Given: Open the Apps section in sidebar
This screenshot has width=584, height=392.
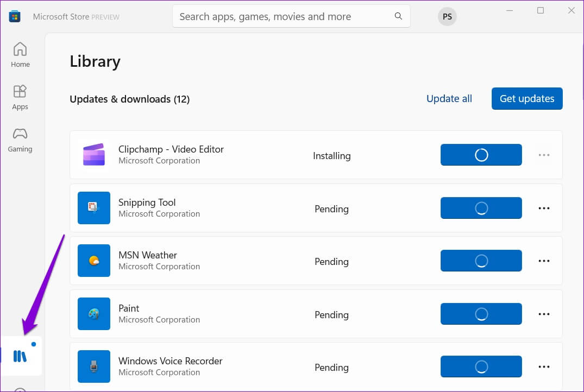Looking at the screenshot, I should point(20,98).
